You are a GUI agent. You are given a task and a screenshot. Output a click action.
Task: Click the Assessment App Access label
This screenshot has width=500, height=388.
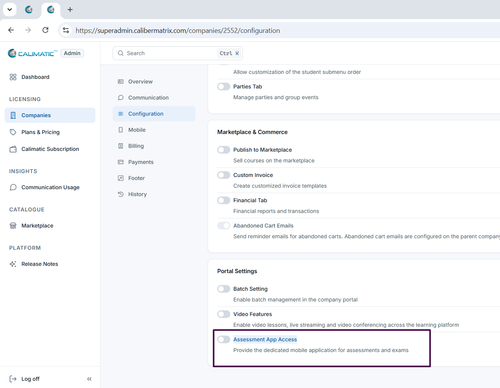coord(265,339)
